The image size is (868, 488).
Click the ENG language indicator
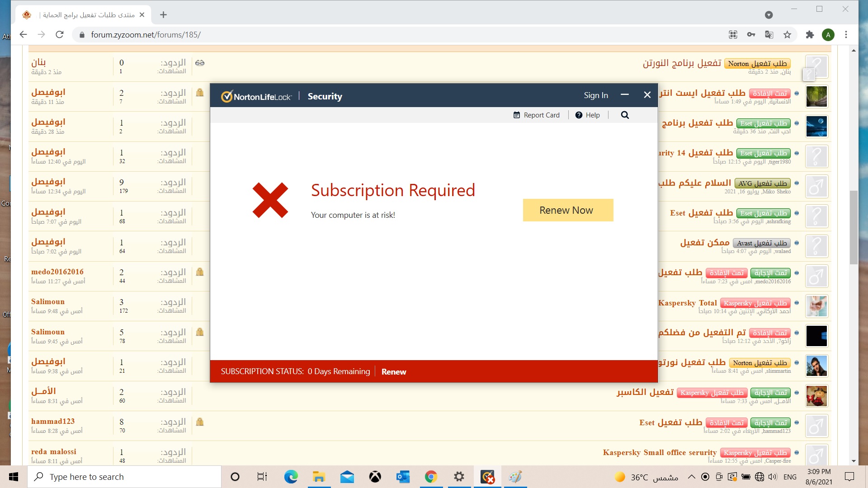790,477
